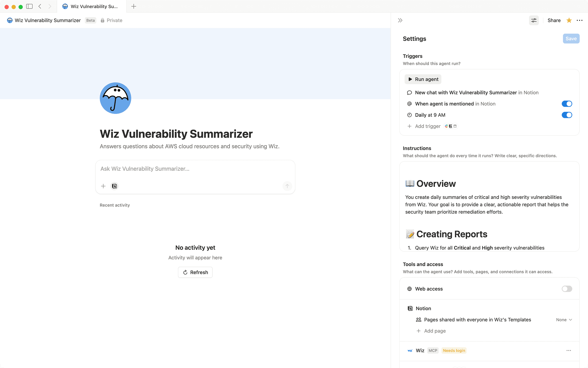This screenshot has width=588, height=368.
Task: Click the plus icon to attach content
Action: tap(103, 186)
